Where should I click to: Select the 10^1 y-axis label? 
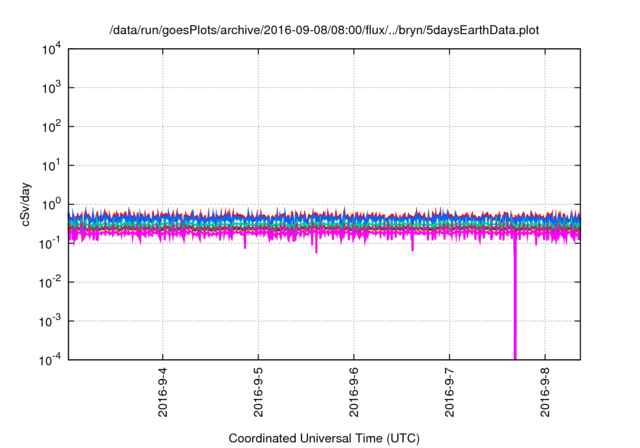point(51,166)
